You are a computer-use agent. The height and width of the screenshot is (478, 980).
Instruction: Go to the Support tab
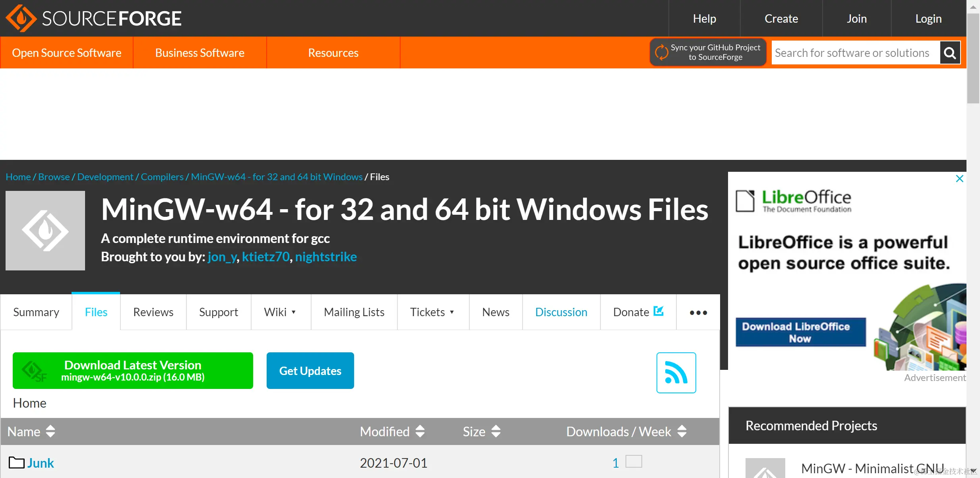click(219, 312)
